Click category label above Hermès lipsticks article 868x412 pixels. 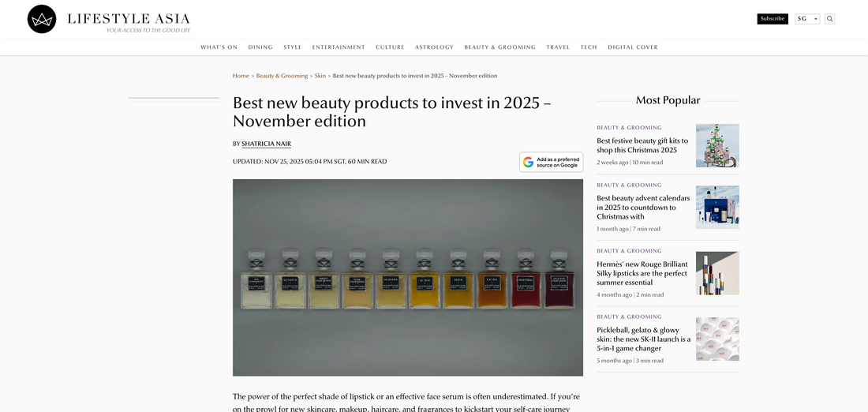pos(629,251)
